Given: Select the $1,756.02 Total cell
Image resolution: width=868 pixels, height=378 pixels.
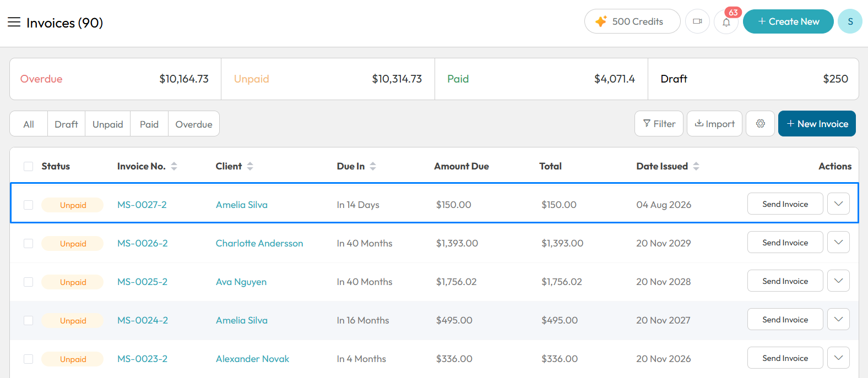Looking at the screenshot, I should point(562,282).
